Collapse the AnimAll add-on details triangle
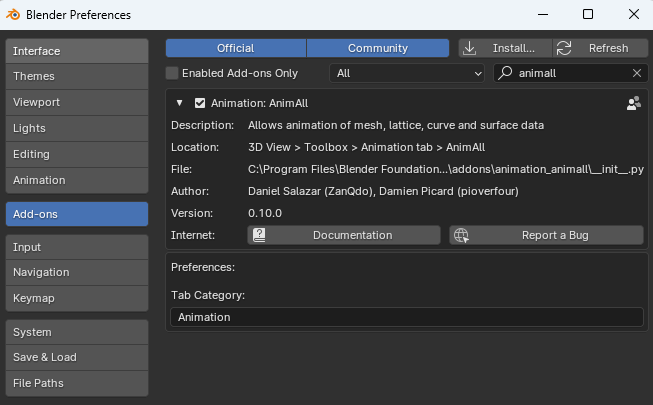The height and width of the screenshot is (405, 653). pyautogui.click(x=179, y=103)
